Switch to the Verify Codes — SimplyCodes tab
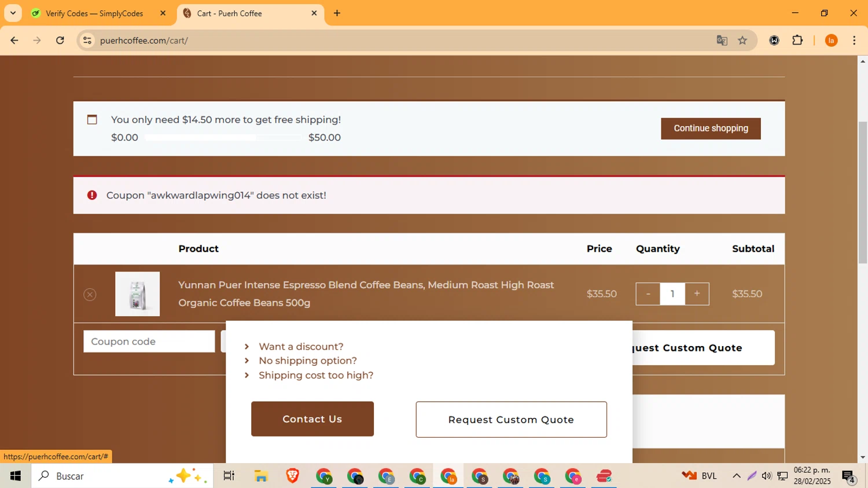 [x=94, y=13]
